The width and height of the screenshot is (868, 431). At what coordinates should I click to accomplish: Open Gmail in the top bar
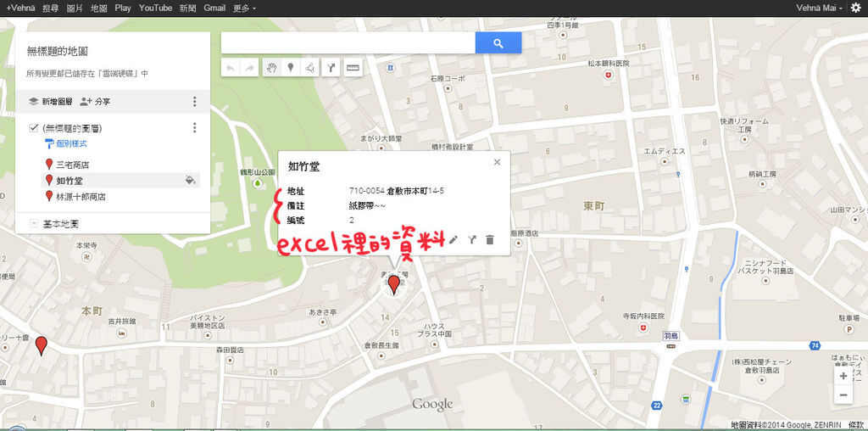click(x=214, y=8)
